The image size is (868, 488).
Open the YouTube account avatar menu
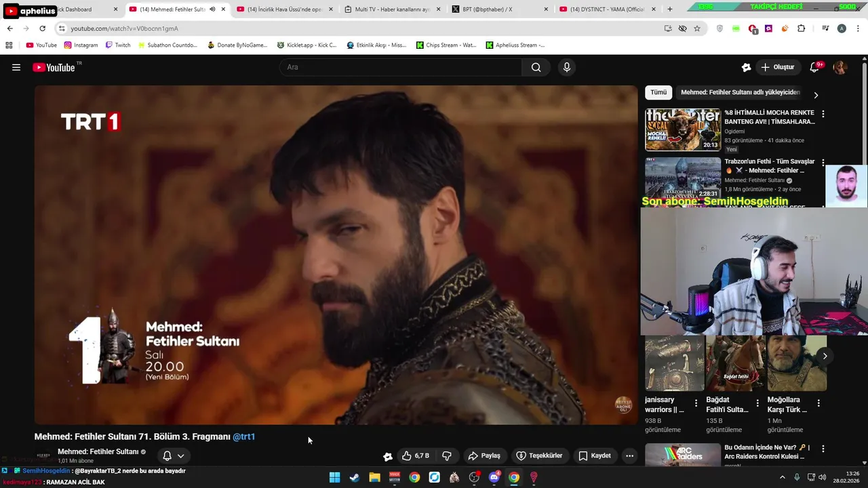tap(840, 67)
